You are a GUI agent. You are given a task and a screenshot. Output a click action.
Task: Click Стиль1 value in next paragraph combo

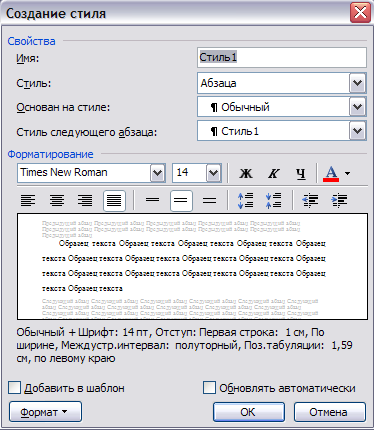point(240,131)
